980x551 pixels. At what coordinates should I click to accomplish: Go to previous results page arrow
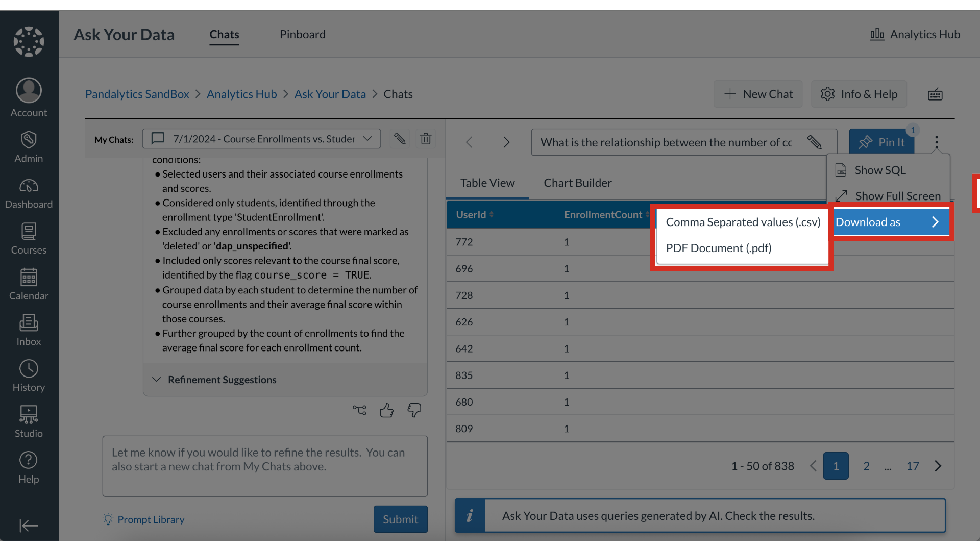(813, 466)
